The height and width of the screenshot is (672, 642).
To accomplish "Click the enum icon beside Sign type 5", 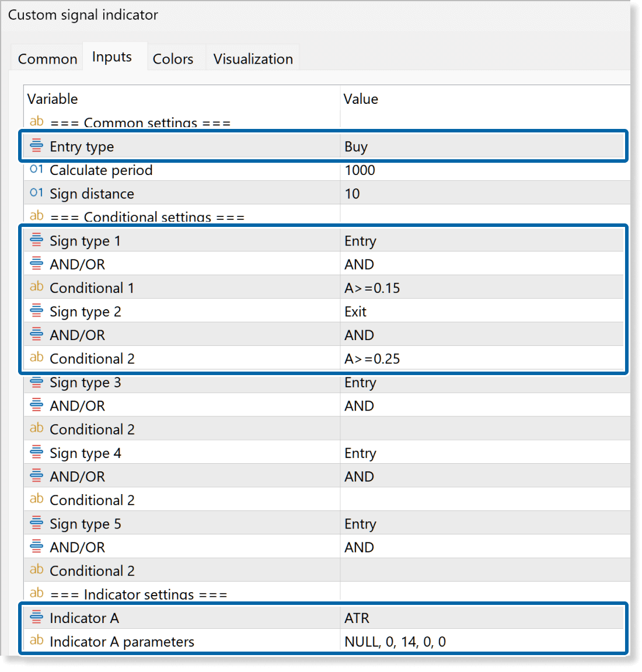I will (36, 523).
